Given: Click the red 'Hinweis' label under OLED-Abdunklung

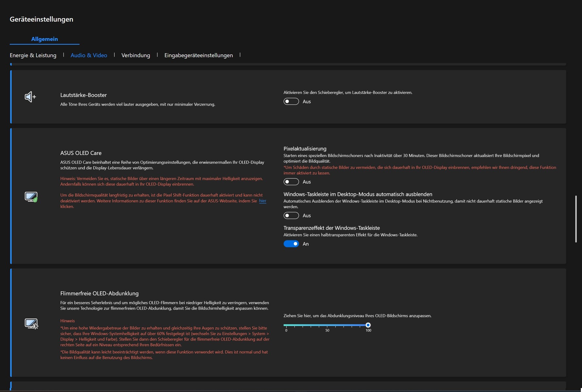Looking at the screenshot, I should [67, 321].
